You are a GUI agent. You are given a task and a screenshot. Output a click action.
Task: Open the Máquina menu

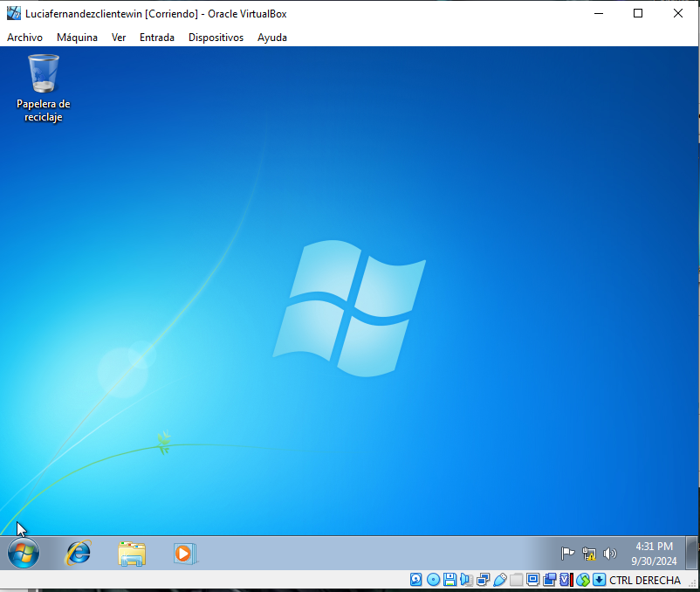coord(77,38)
